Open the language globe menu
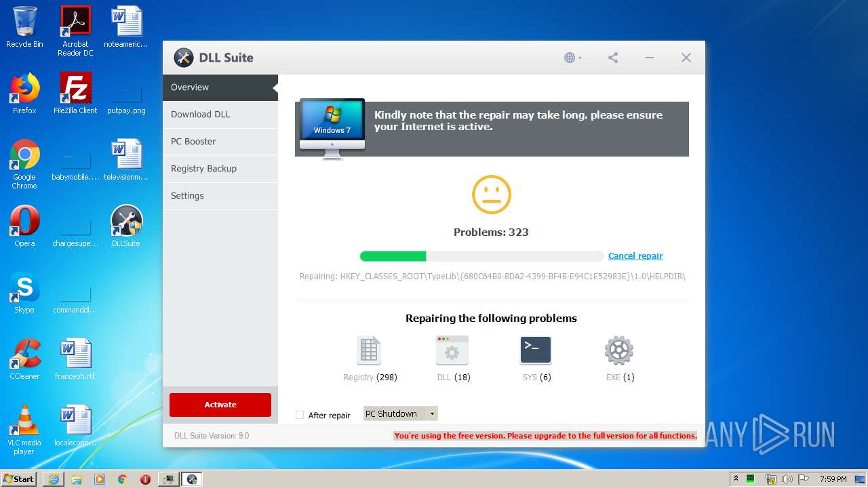 (x=573, y=58)
